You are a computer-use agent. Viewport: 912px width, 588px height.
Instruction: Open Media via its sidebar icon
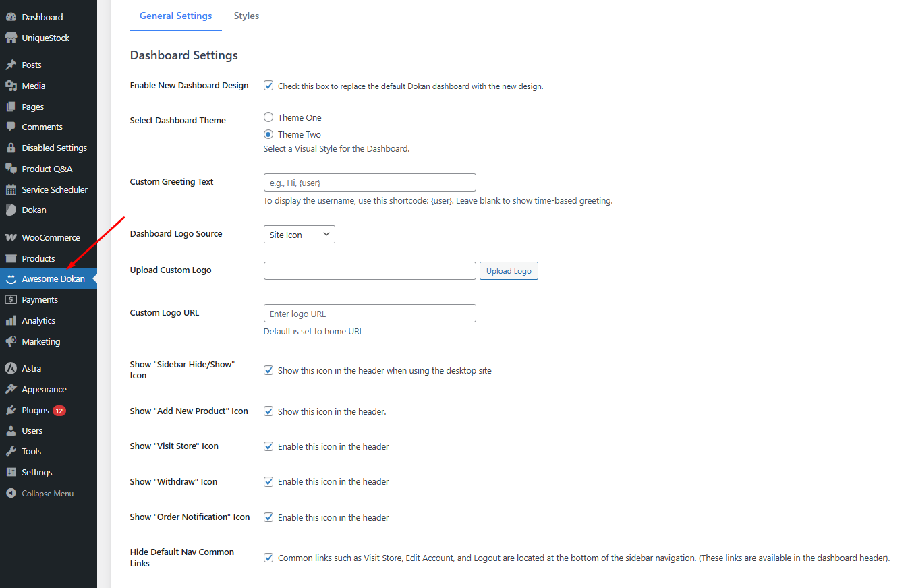[11, 86]
